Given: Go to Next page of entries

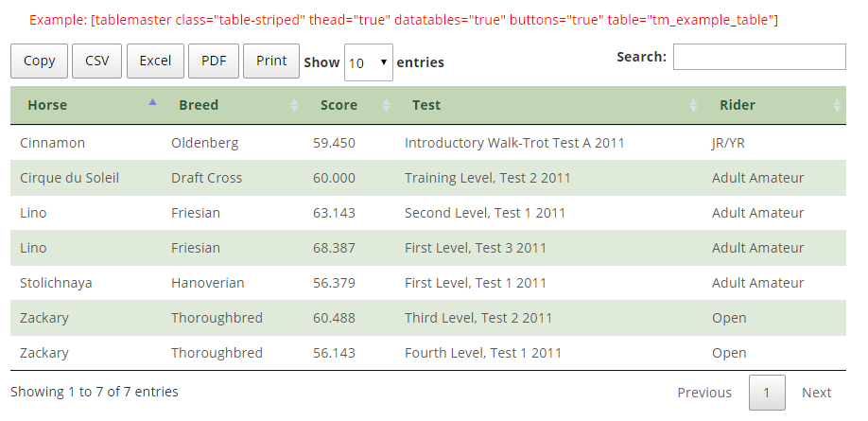Looking at the screenshot, I should [x=817, y=393].
